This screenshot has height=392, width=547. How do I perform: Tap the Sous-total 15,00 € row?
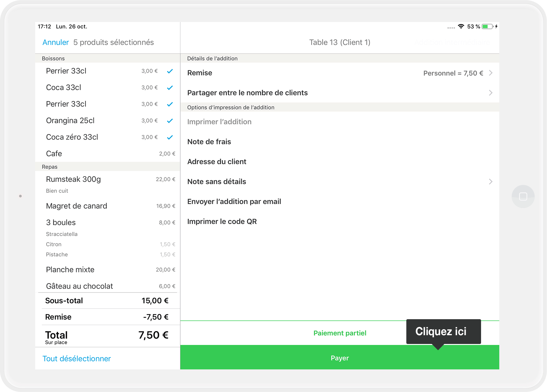108,301
